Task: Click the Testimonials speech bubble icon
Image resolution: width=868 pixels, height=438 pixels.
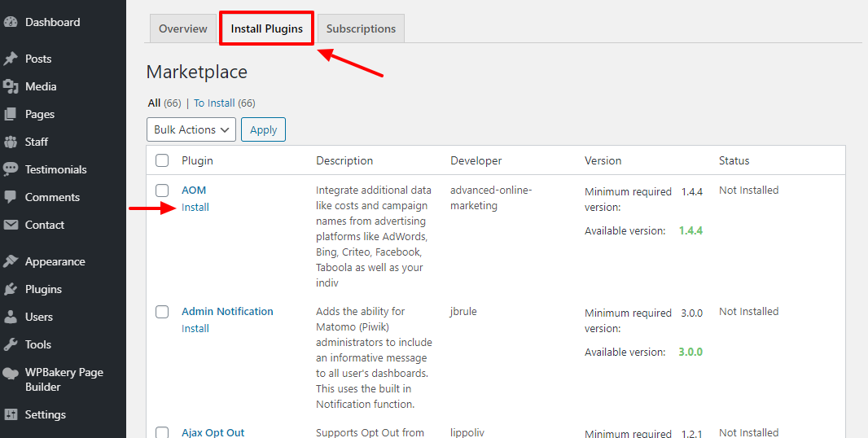Action: point(11,169)
